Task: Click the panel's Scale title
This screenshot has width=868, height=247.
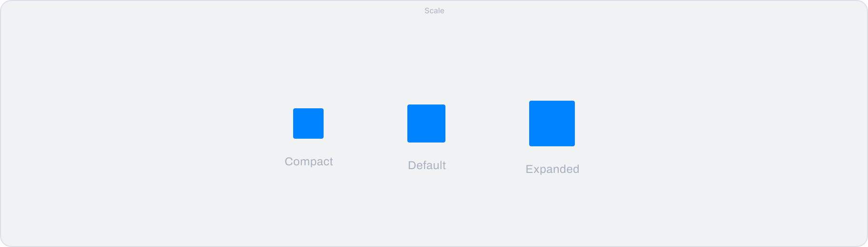Action: (x=434, y=10)
